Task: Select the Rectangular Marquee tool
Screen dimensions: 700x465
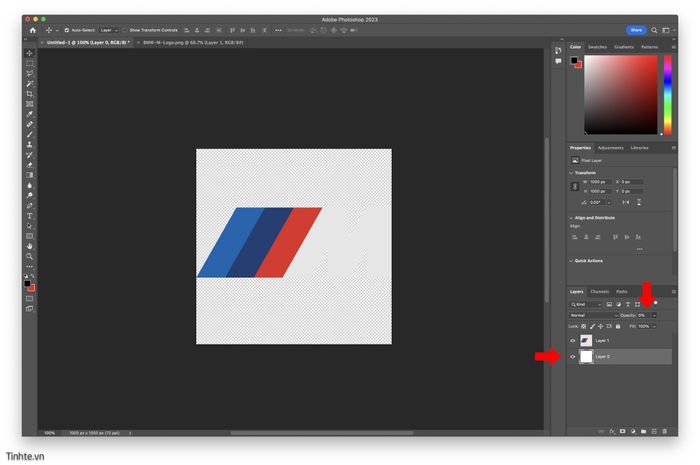Action: (29, 63)
